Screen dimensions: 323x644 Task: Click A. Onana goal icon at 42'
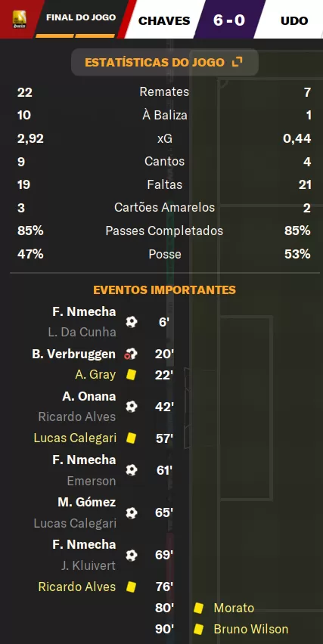click(131, 407)
